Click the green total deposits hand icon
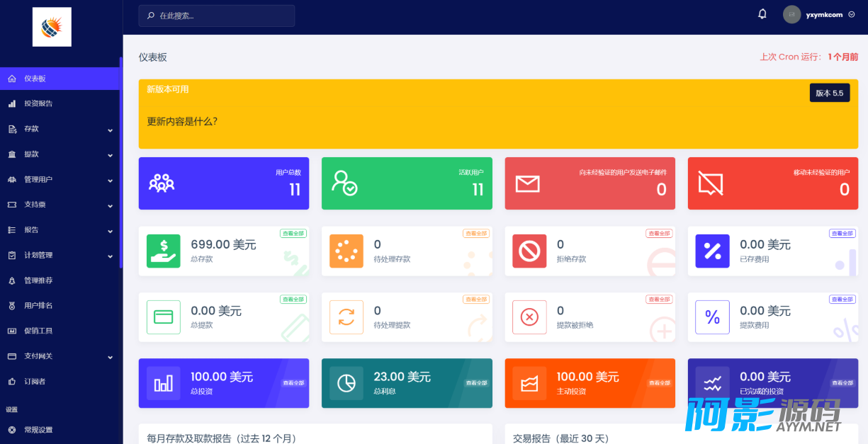 [x=163, y=251]
